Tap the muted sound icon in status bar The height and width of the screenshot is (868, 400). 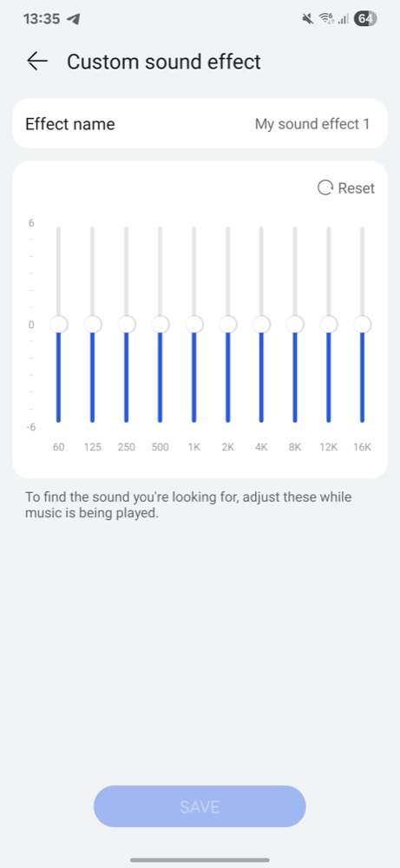(308, 19)
